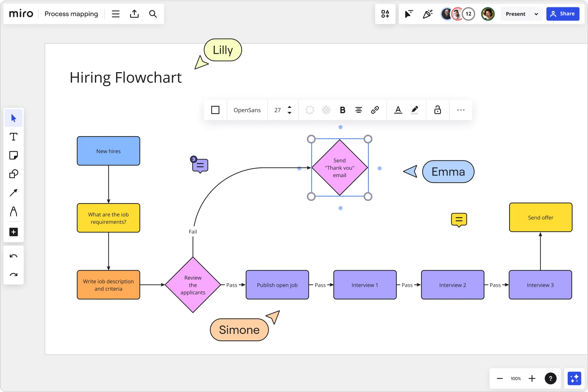Open the purple comment thread with 3 replies
Screen dimensions: 588x392
(x=200, y=166)
